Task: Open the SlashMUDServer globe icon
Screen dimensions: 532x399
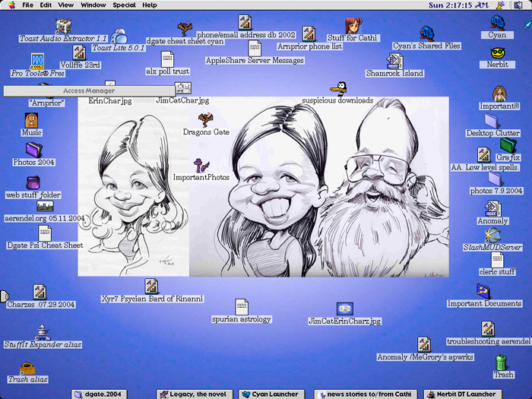Action: coord(492,236)
